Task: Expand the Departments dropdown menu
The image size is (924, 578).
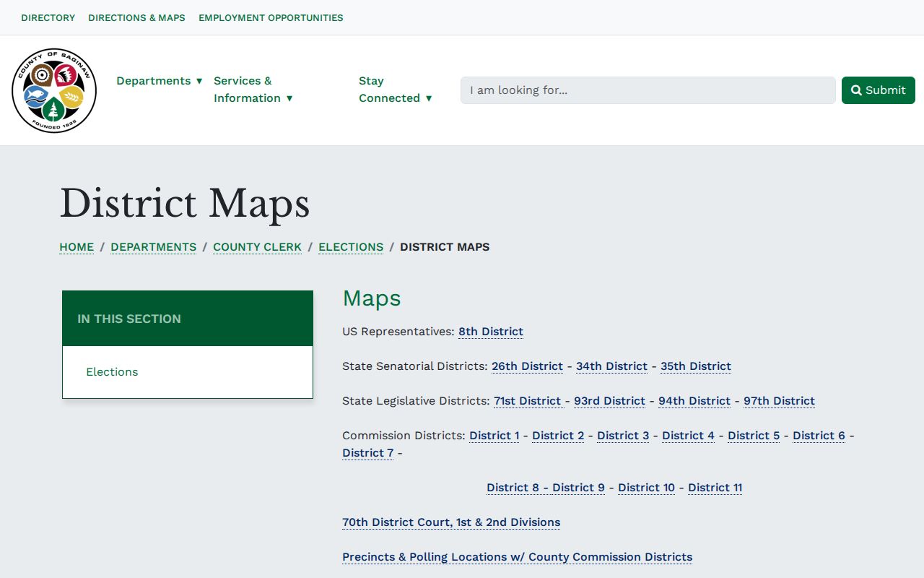Action: [x=160, y=81]
